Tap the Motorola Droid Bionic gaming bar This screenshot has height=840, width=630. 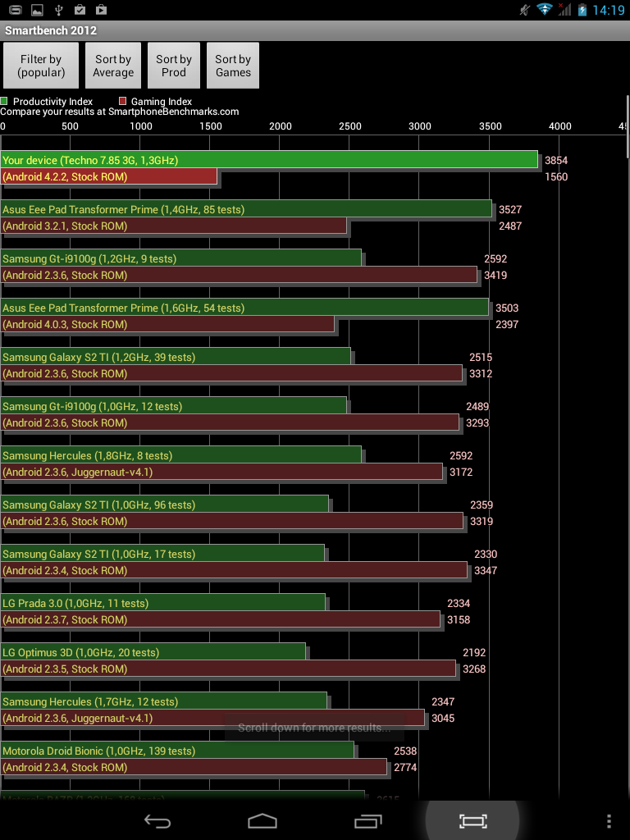point(194,767)
